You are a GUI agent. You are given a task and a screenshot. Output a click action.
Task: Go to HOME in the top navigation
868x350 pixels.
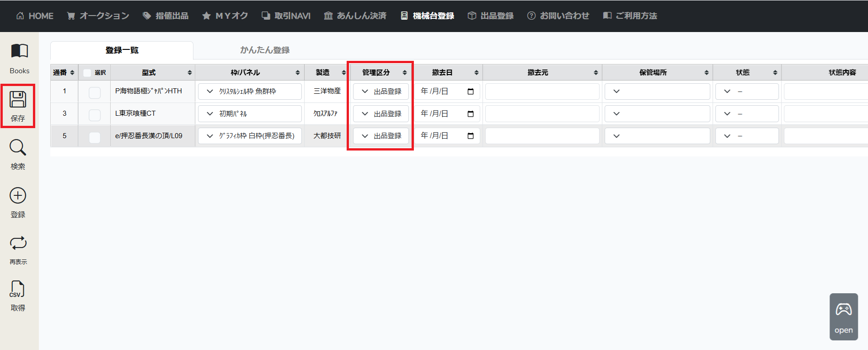[x=35, y=16]
